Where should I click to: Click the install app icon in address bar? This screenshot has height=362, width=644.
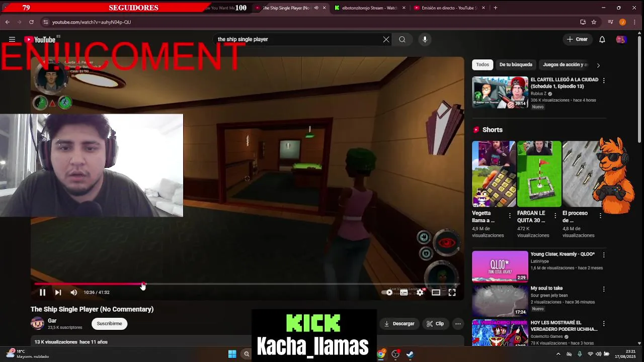pyautogui.click(x=583, y=22)
